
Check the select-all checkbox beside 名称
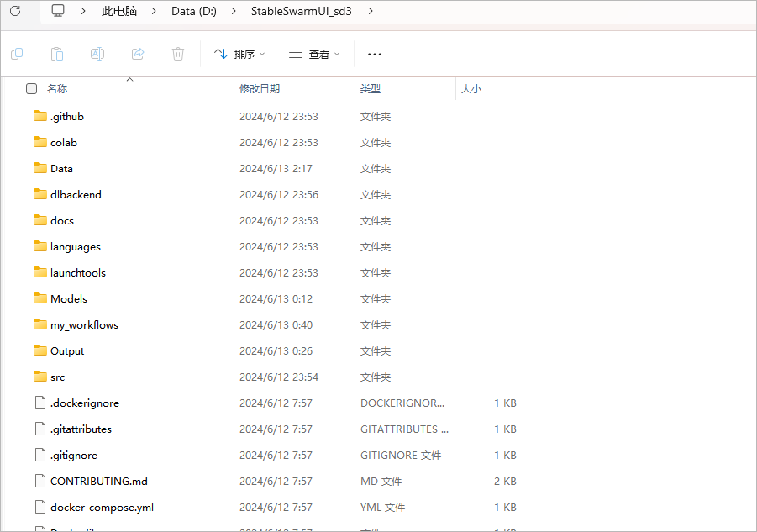(31, 88)
